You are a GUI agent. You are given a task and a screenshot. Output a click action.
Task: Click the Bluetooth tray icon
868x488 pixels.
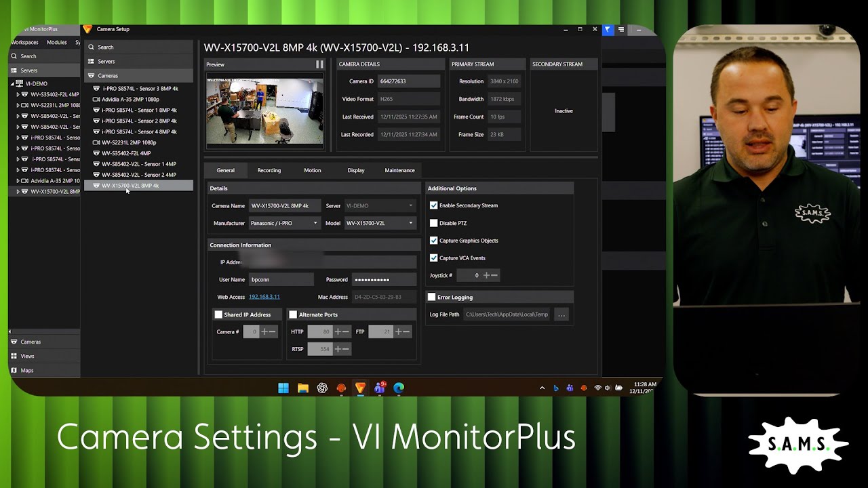(x=556, y=388)
